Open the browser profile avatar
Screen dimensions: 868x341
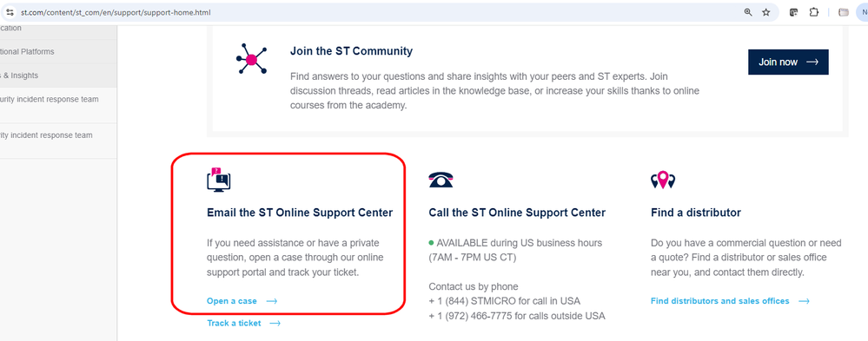click(x=863, y=12)
